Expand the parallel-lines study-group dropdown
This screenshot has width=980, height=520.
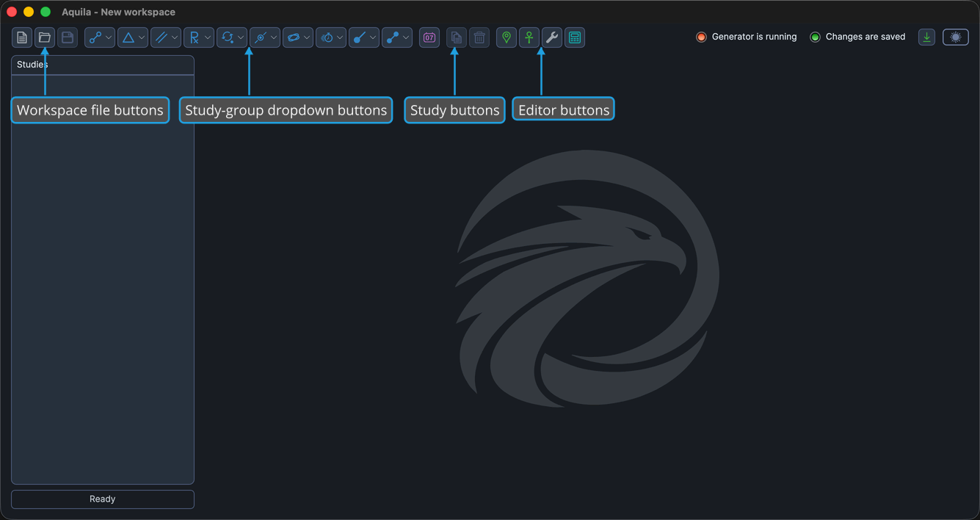pyautogui.click(x=166, y=37)
